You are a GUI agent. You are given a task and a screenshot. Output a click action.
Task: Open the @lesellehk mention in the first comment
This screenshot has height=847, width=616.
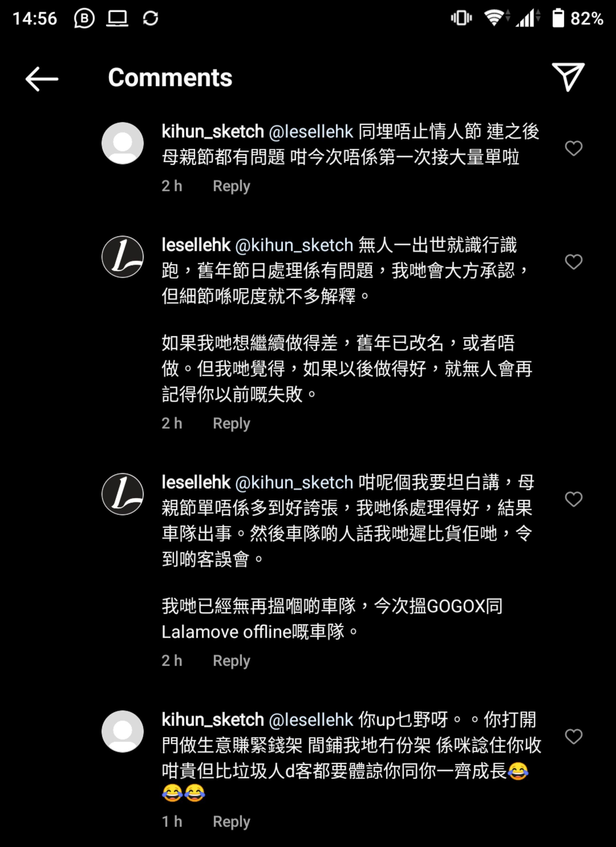[x=311, y=132]
